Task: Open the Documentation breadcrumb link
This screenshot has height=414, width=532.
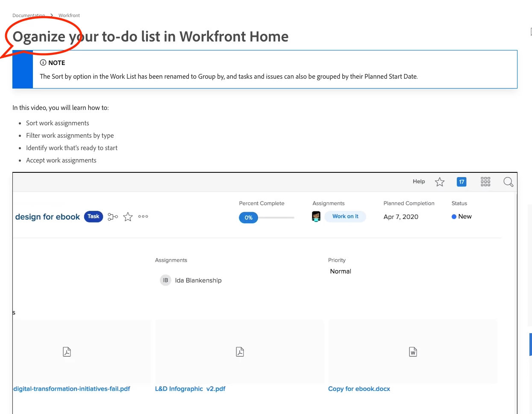Action: click(x=29, y=15)
